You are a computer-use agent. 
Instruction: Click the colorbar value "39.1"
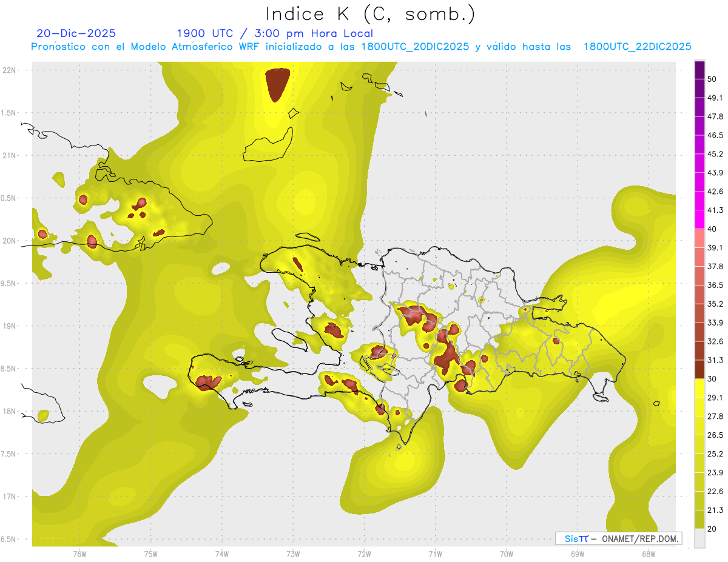pos(715,248)
